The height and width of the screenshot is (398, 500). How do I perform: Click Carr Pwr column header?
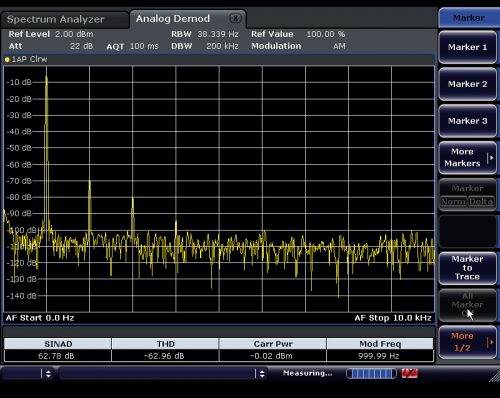pos(273,344)
